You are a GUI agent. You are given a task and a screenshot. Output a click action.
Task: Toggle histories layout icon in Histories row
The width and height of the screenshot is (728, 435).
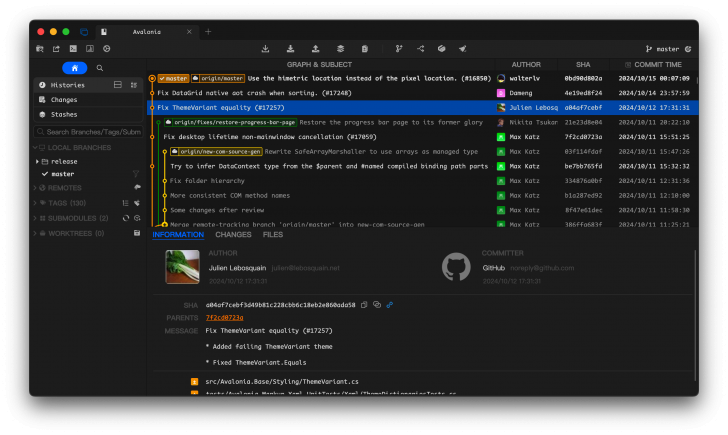(x=118, y=85)
